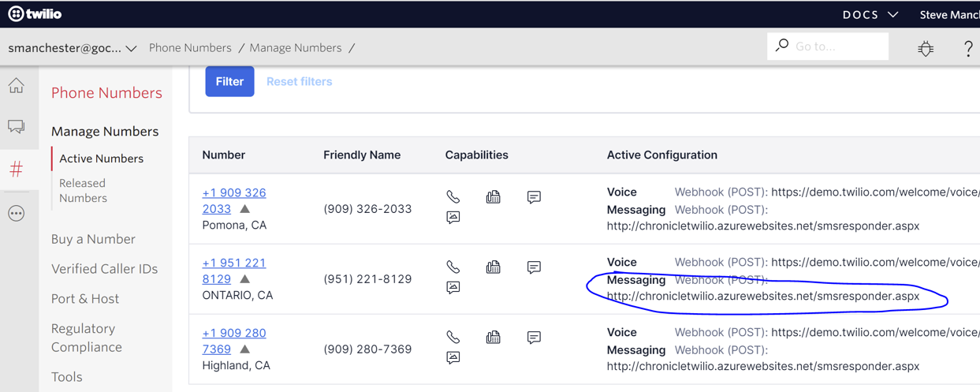Open number +1 909 280 7369
The width and height of the screenshot is (980, 392).
234,341
